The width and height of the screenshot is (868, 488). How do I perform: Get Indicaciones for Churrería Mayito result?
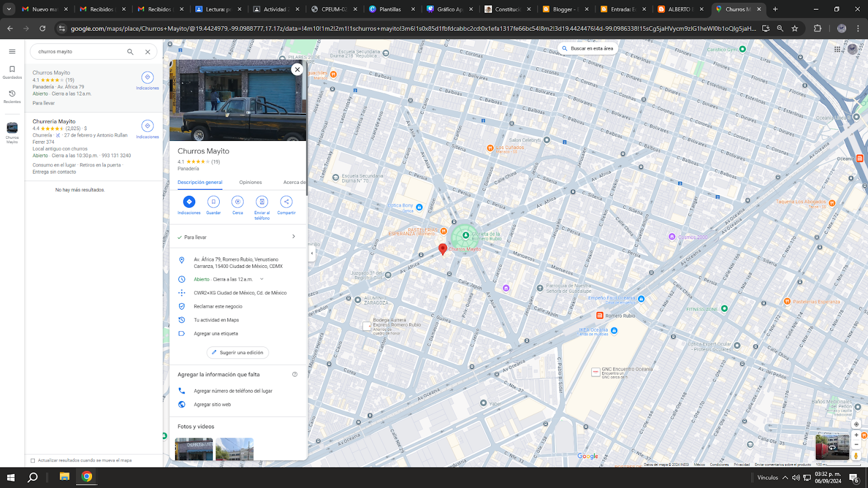(x=148, y=129)
